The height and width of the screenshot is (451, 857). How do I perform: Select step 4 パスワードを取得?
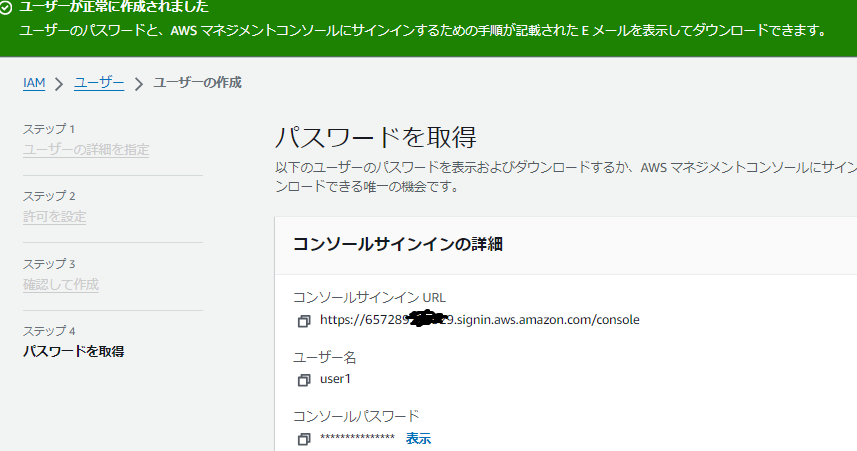click(74, 352)
